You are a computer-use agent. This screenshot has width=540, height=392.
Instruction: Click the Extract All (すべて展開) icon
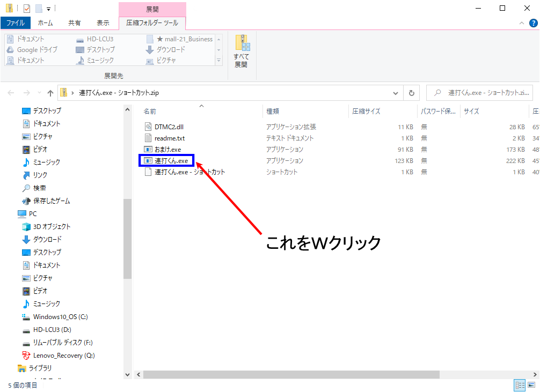point(240,51)
